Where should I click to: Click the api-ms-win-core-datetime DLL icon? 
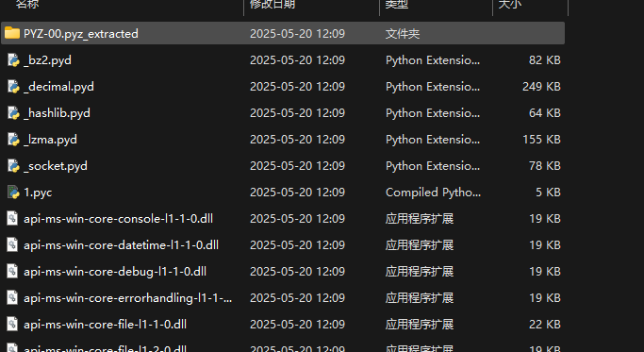pyautogui.click(x=12, y=245)
